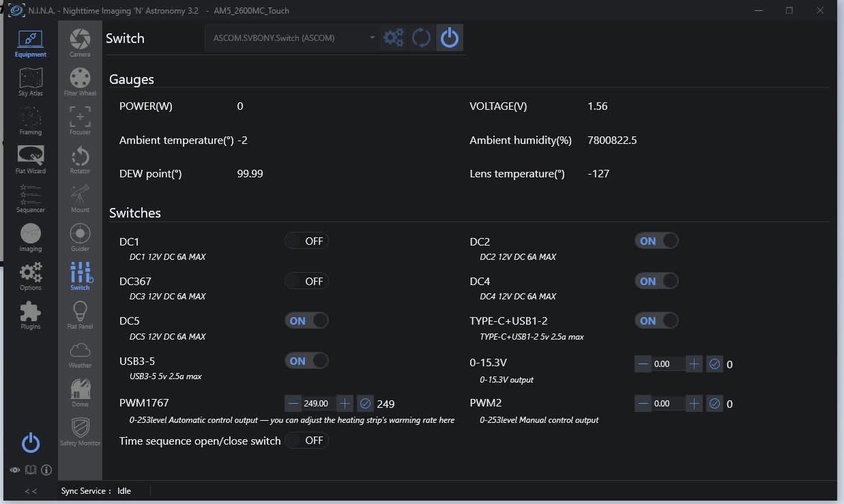Select the Filter Wheel equipment icon

point(80,82)
